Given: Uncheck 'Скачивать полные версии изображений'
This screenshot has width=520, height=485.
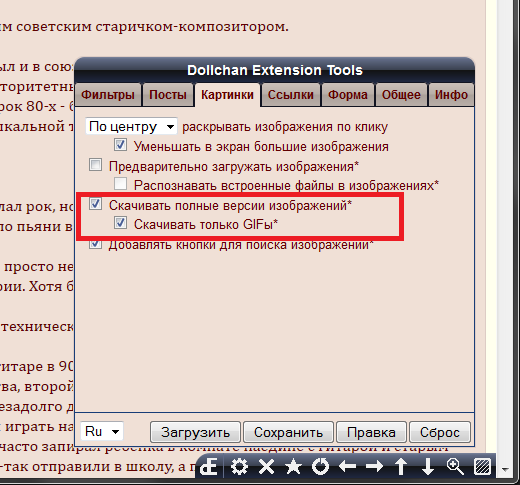Looking at the screenshot, I should [x=95, y=204].
